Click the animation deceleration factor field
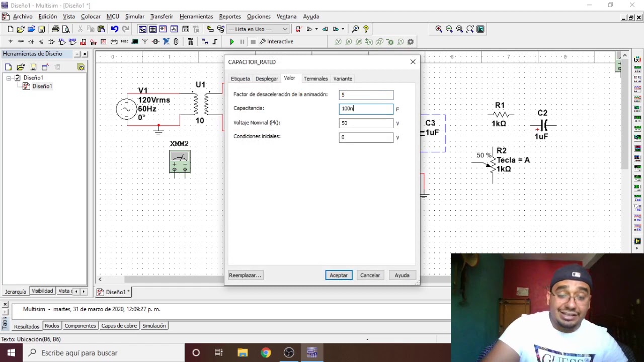Screen dimensions: 644x362 (x=366, y=95)
